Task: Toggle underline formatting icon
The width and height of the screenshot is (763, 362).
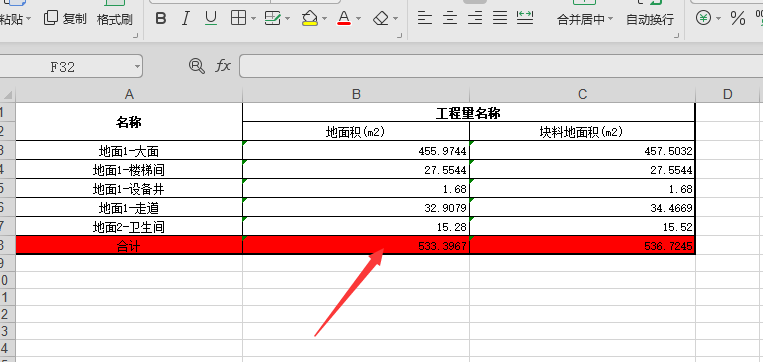Action: [211, 19]
